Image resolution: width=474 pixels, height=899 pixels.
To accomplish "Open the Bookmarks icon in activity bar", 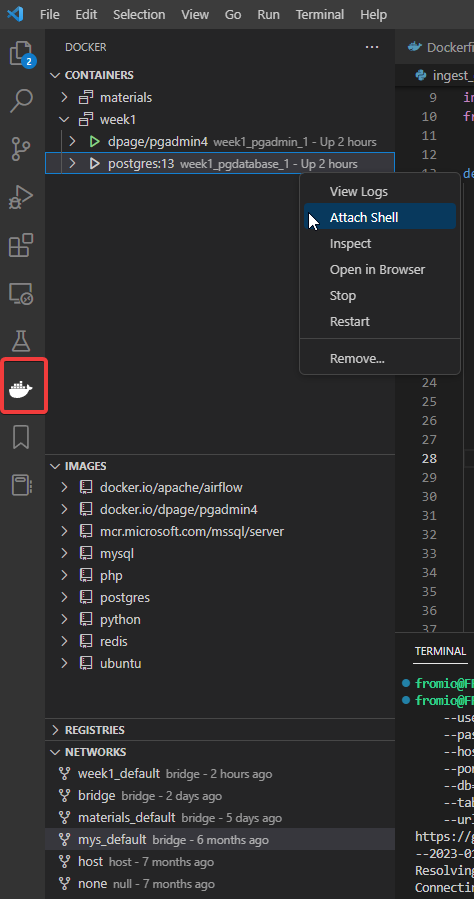I will [x=22, y=437].
